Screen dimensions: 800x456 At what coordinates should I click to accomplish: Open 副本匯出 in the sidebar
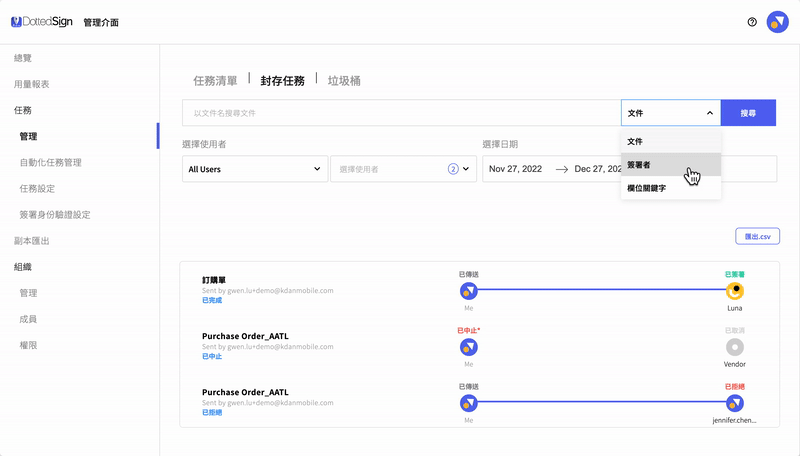coord(32,241)
